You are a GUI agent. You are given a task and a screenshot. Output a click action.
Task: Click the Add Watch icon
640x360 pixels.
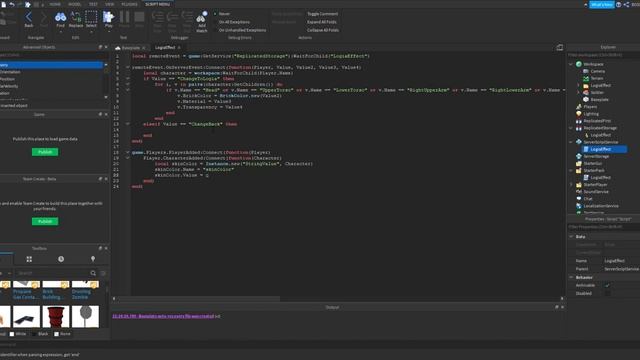point(202,22)
